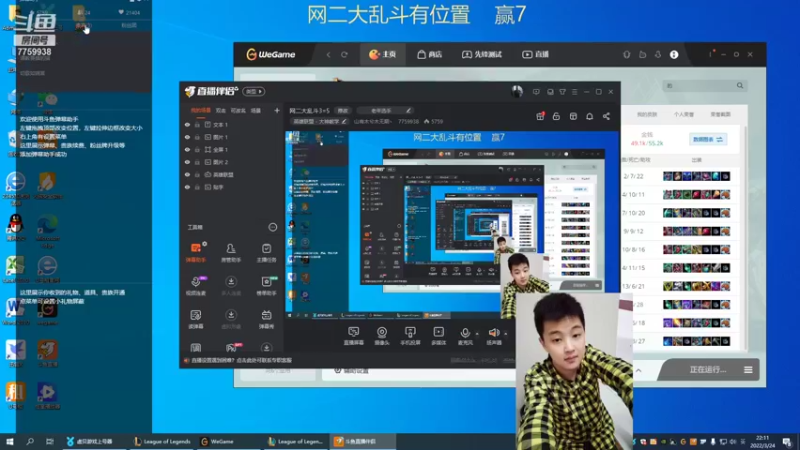Open the microphone dropdown arrow

coord(477,334)
